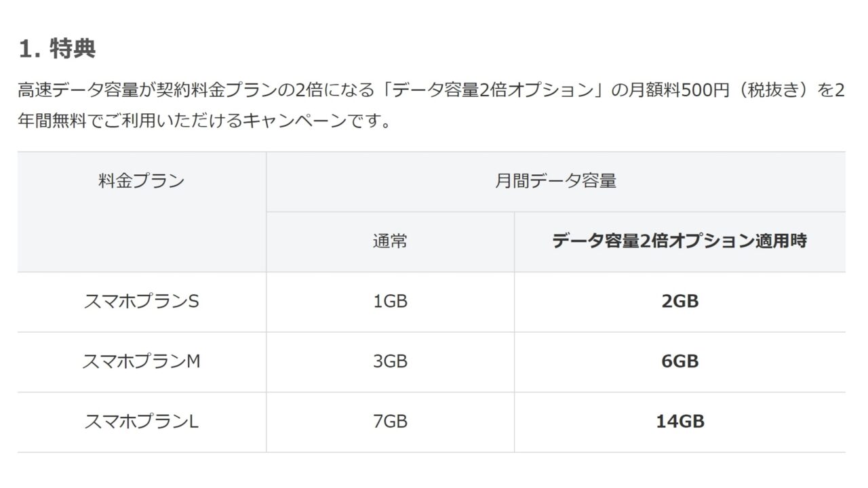Click the 7GB cell for スマホプランL
Image resolution: width=868 pixels, height=488 pixels.
tap(390, 422)
